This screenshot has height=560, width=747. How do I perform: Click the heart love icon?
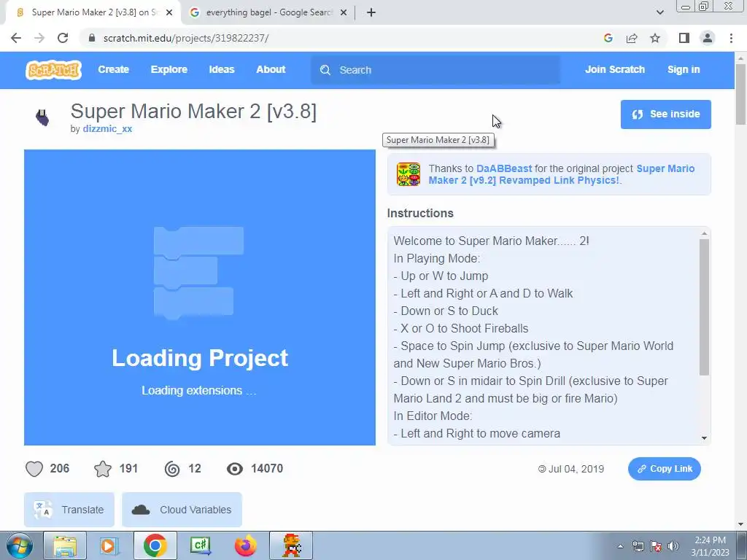(34, 469)
